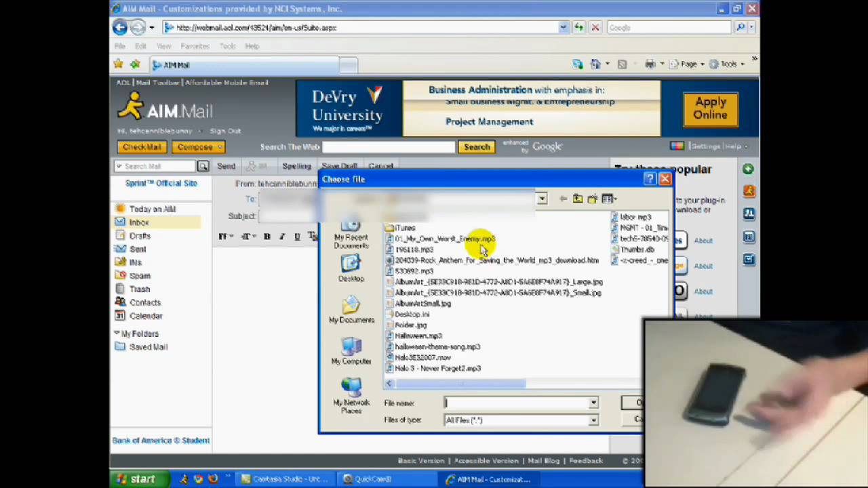Click My Network Places in dialog
The height and width of the screenshot is (488, 868).
pyautogui.click(x=351, y=396)
